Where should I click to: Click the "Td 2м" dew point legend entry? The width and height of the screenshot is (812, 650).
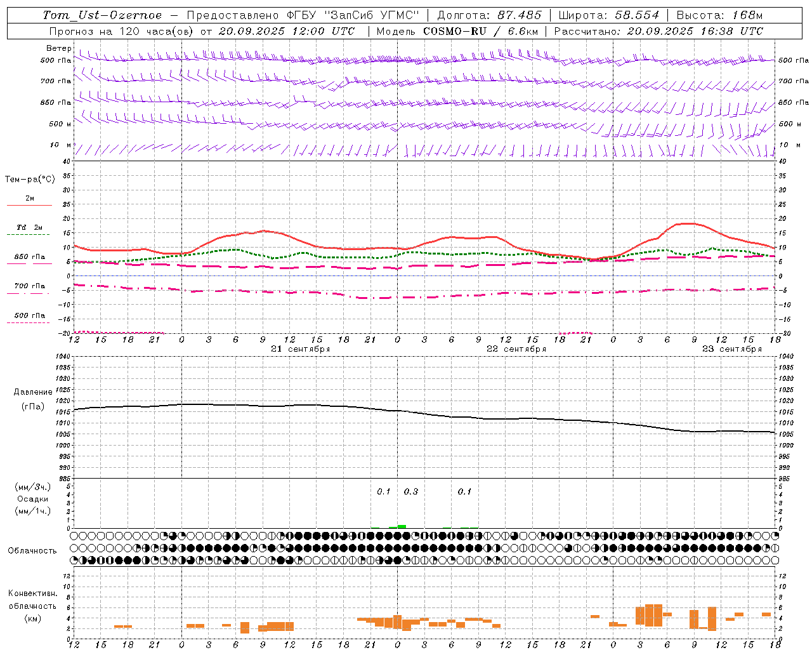coord(29,227)
